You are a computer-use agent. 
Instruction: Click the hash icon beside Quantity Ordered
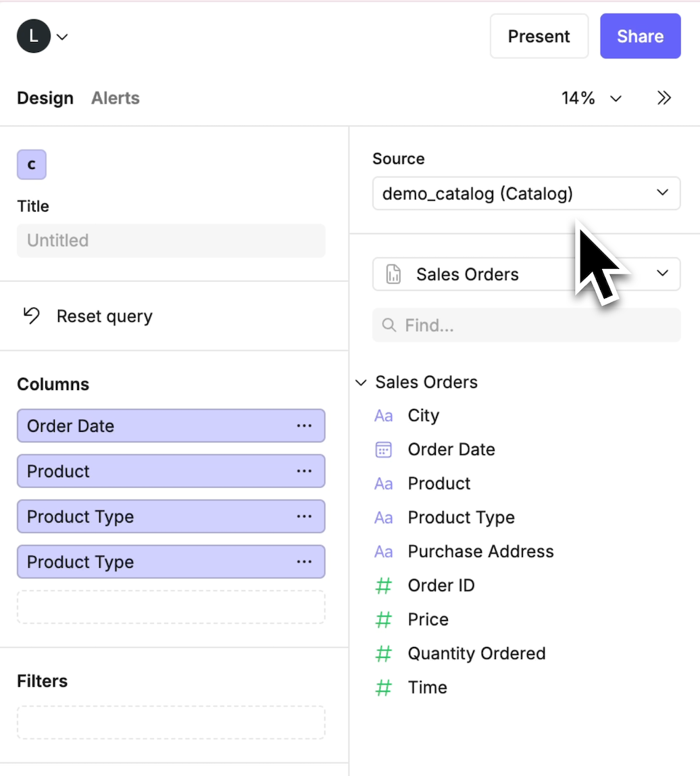[x=383, y=654]
